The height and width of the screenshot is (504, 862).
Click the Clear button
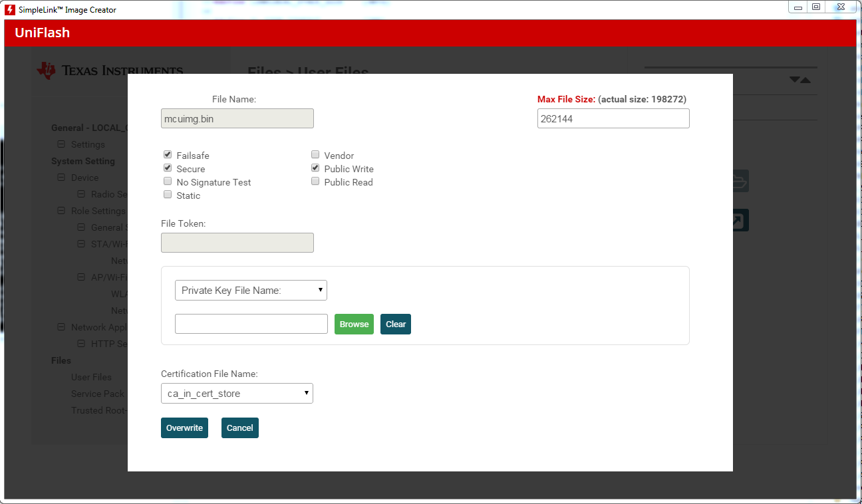396,324
